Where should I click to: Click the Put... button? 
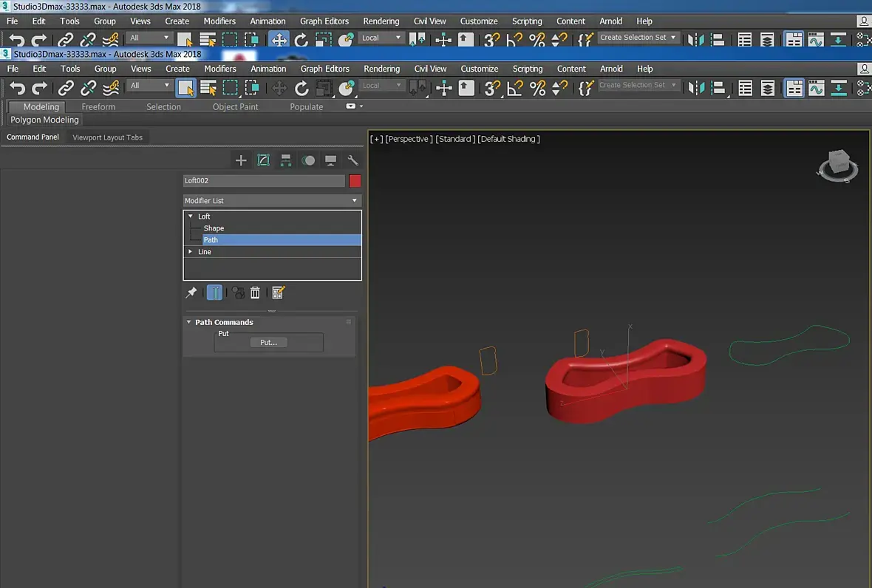(268, 343)
